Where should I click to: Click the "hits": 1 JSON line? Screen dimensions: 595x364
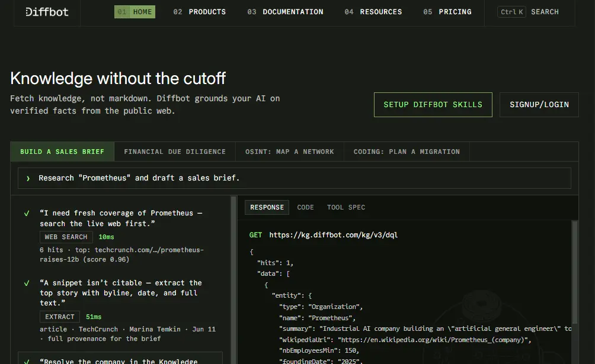275,263
